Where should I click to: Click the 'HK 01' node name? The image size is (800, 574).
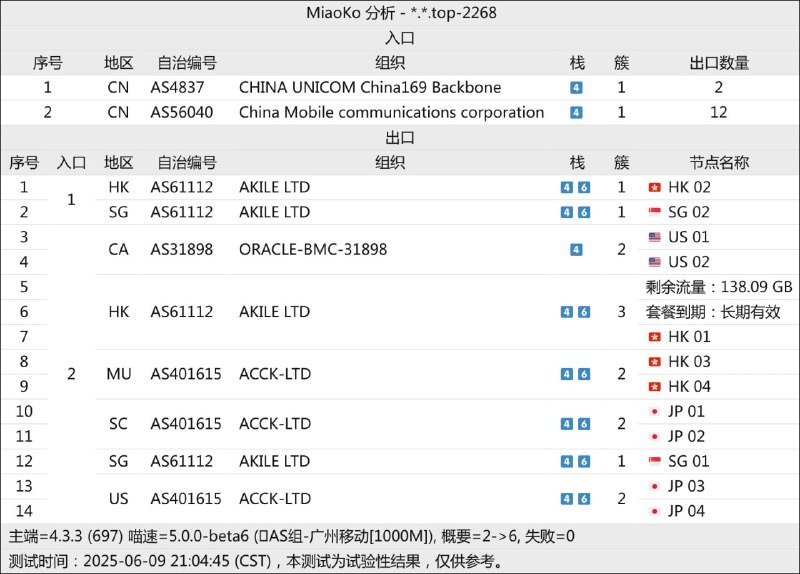pos(689,337)
